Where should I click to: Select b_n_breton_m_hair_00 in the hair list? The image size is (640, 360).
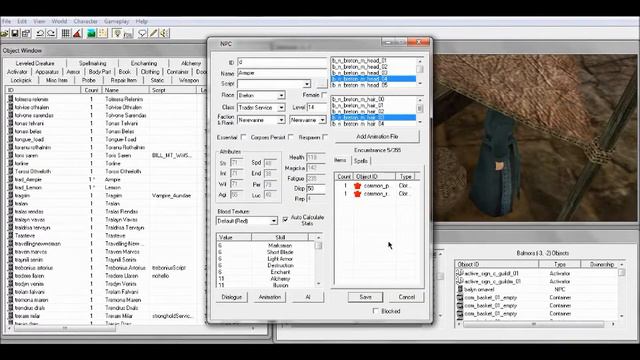[x=373, y=99]
